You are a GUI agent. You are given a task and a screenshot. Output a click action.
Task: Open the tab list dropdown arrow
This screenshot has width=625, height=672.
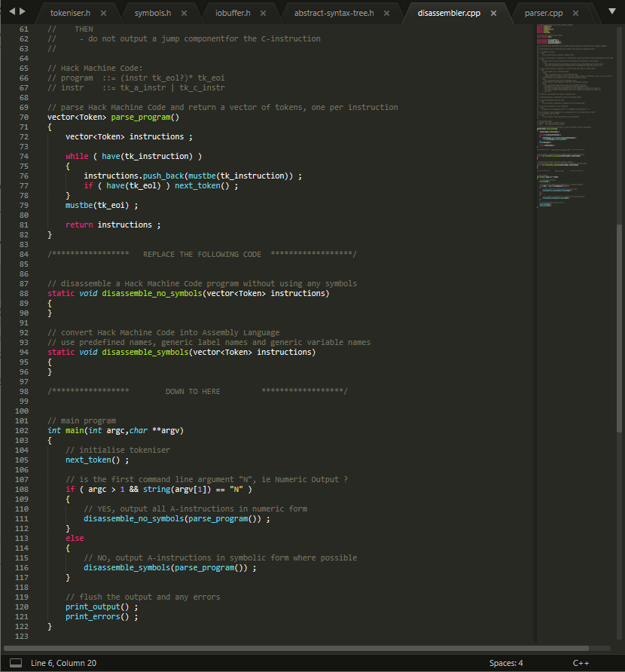coord(612,11)
